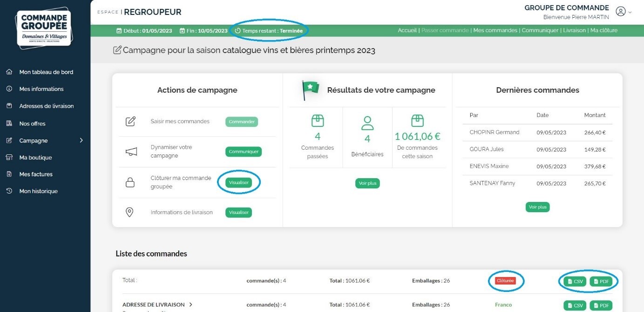Open Mon tableau de bord in sidebar
This screenshot has width=644, height=312.
(46, 72)
